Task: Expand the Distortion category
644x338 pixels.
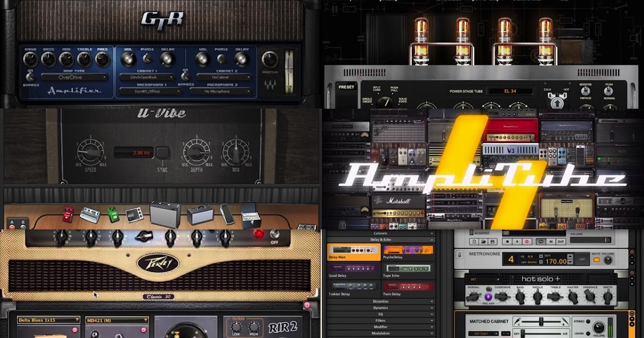Action: pyautogui.click(x=381, y=302)
